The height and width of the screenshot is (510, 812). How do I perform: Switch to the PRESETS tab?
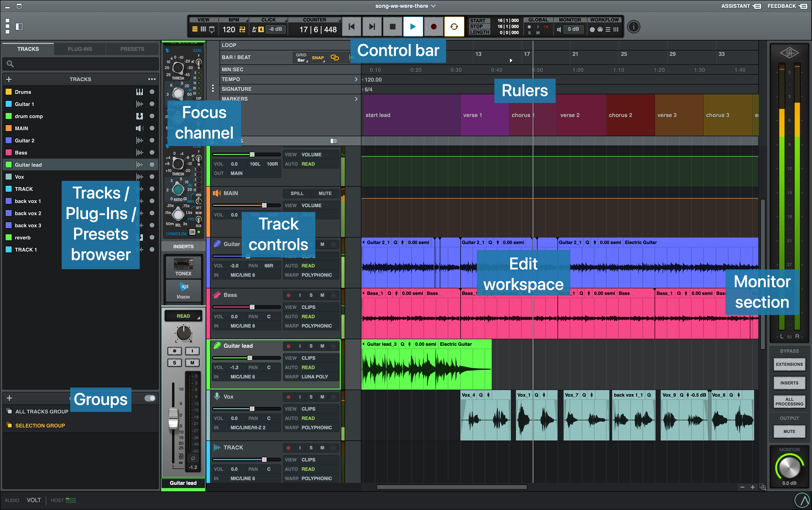(132, 49)
